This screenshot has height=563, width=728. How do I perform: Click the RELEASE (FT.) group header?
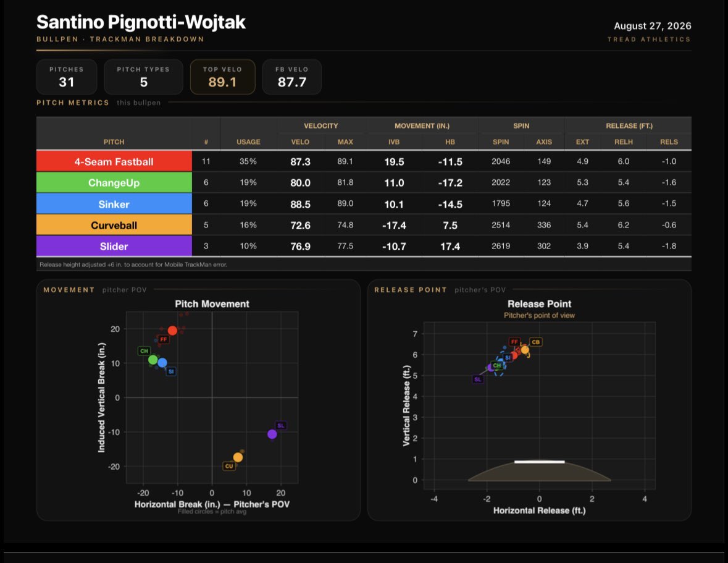[x=629, y=126]
